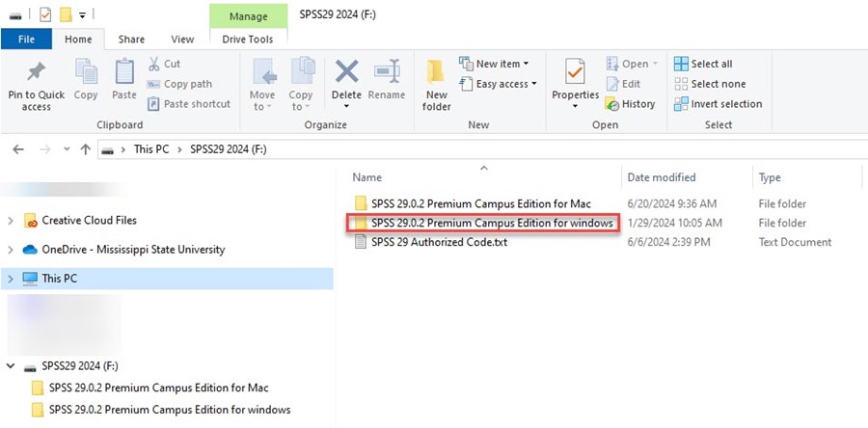Select SPSS 29 Authorized Code.txt file
868x428 pixels.
(439, 242)
